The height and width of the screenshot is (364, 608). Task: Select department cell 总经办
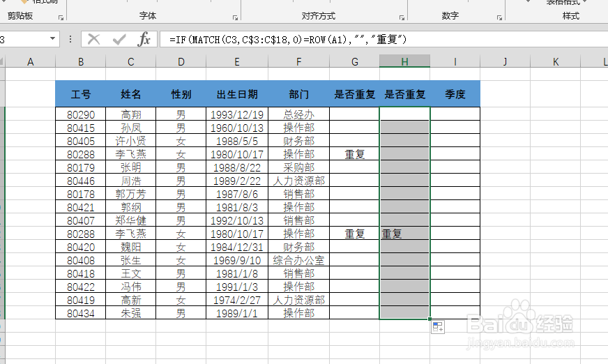[x=298, y=114]
